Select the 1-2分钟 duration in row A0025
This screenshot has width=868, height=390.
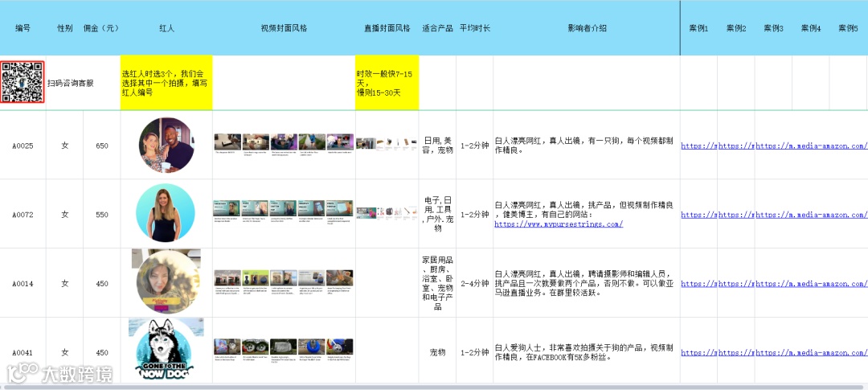pyautogui.click(x=475, y=146)
